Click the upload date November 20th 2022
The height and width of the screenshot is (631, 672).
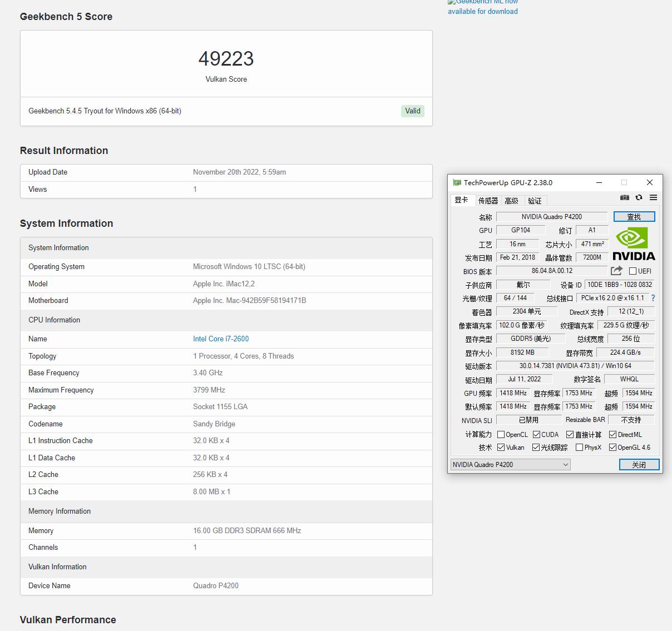239,172
